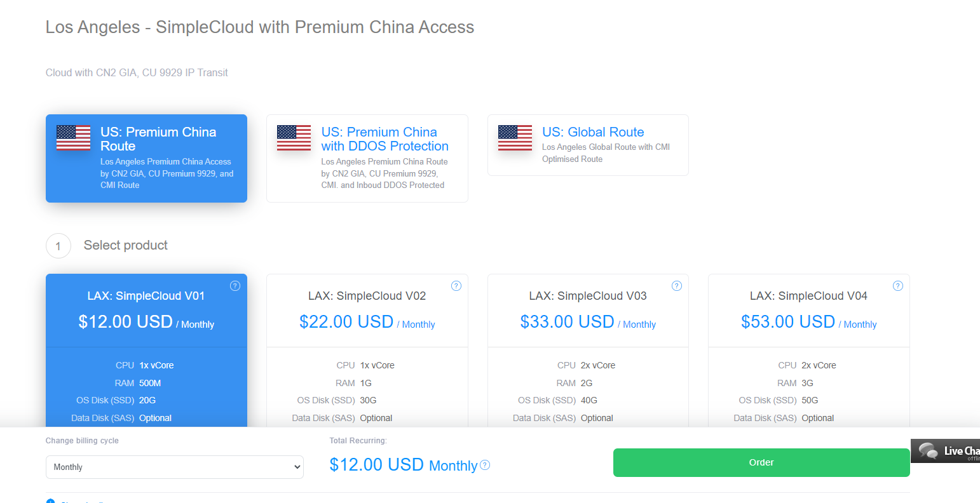Open the Monthly billing cycle dropdown

tap(175, 467)
